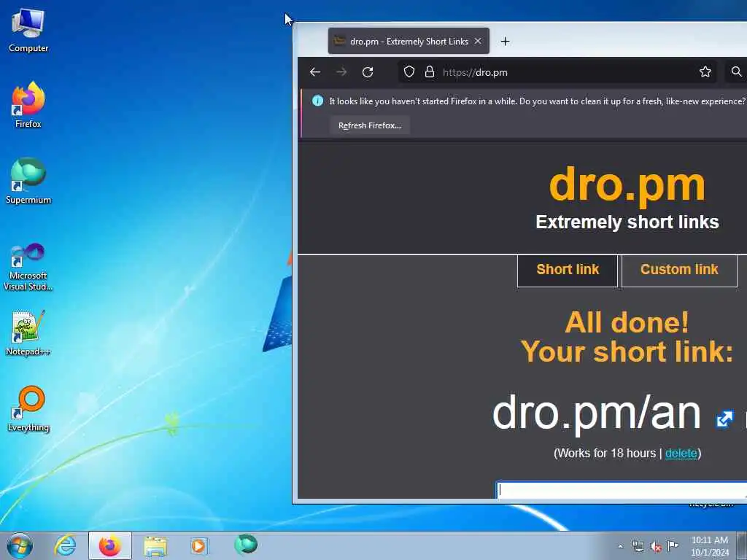Click the muted volume tray icon
The height and width of the screenshot is (560, 747).
pos(656,547)
